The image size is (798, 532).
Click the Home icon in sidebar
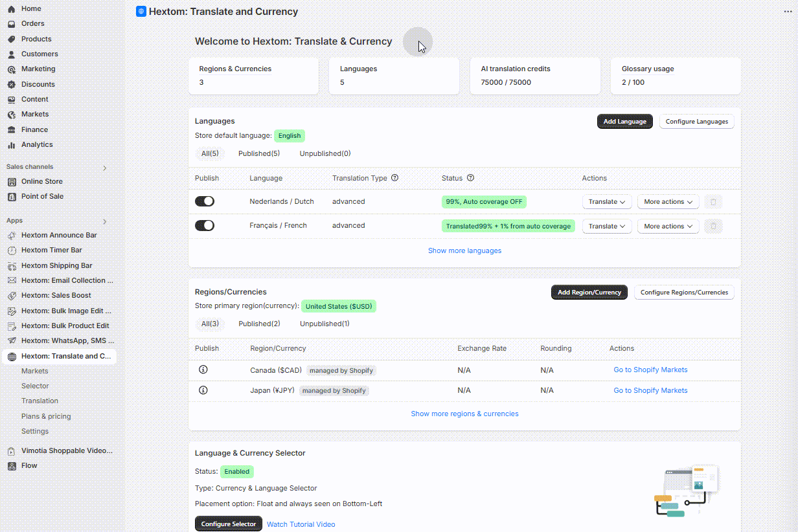[11, 9]
